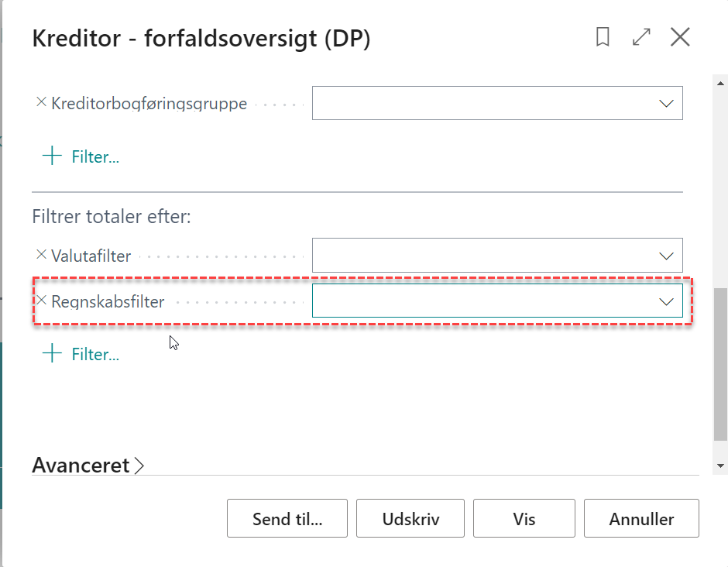Click the plus icon next to the first Filter link
Image resolution: width=728 pixels, height=567 pixels.
[x=51, y=155]
